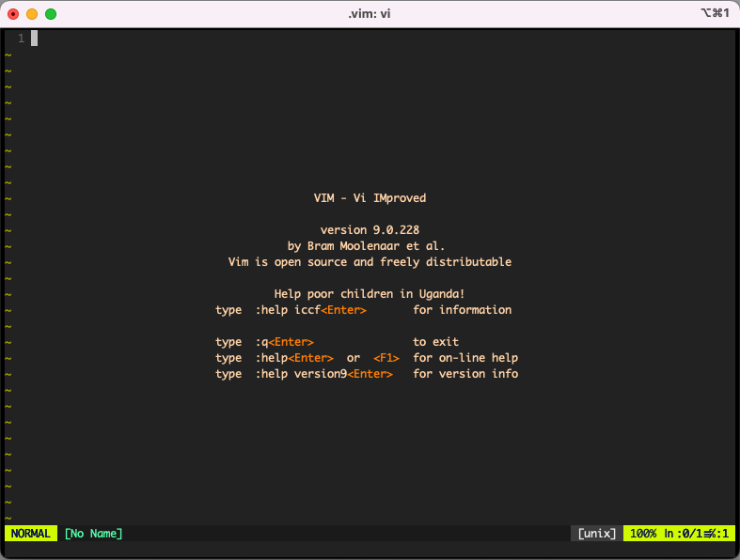This screenshot has width=740, height=560.
Task: Click the 'to exit' text
Action: pos(436,342)
